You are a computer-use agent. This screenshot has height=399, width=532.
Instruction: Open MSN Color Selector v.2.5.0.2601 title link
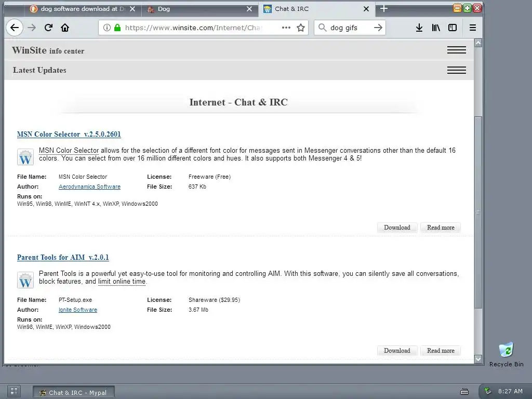click(x=69, y=134)
